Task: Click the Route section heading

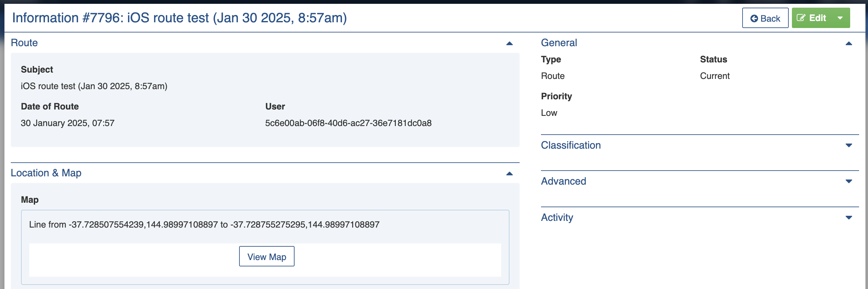Action: (24, 43)
